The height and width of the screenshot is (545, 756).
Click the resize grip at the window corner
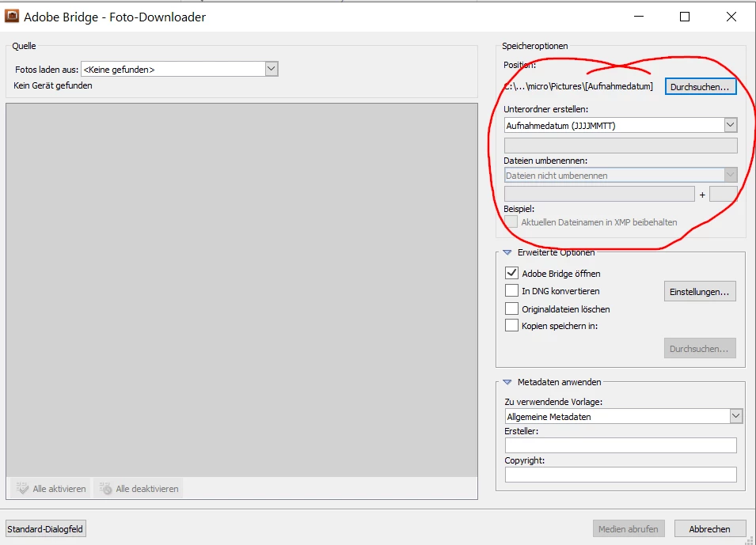750,540
